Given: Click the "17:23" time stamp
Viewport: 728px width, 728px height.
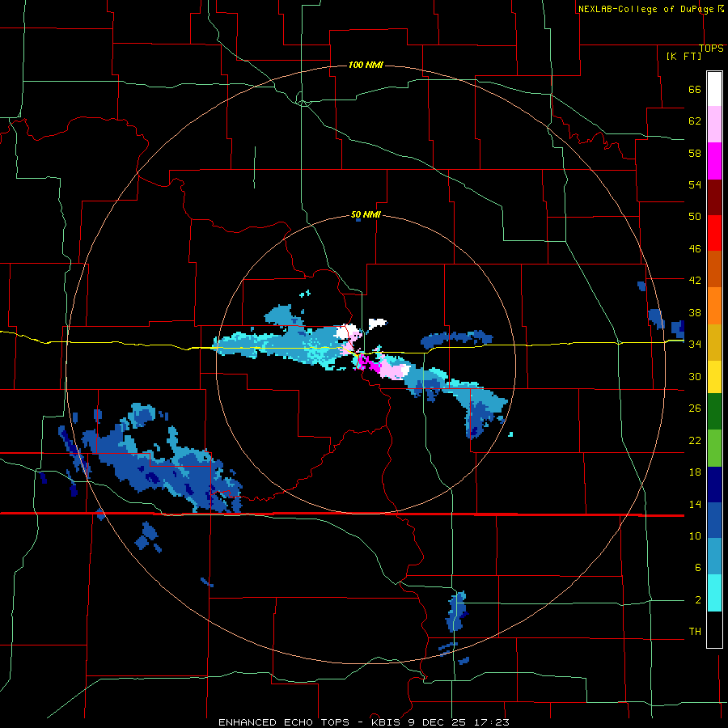Looking at the screenshot, I should coord(492,722).
